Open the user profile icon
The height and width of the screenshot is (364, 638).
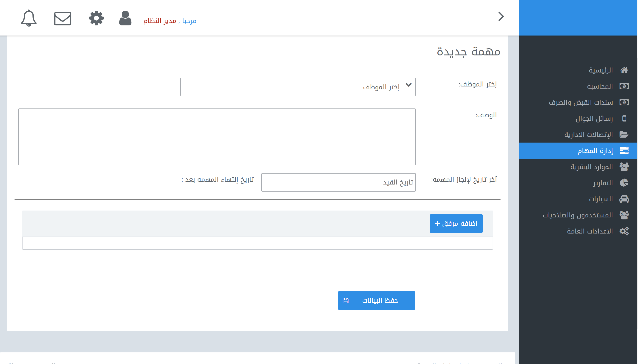tap(125, 18)
